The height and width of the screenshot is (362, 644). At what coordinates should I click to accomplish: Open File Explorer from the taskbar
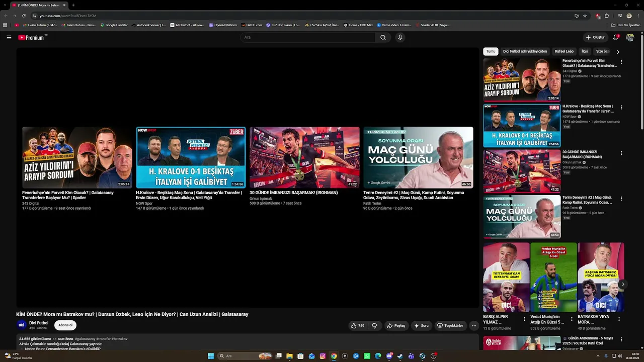[289, 356]
